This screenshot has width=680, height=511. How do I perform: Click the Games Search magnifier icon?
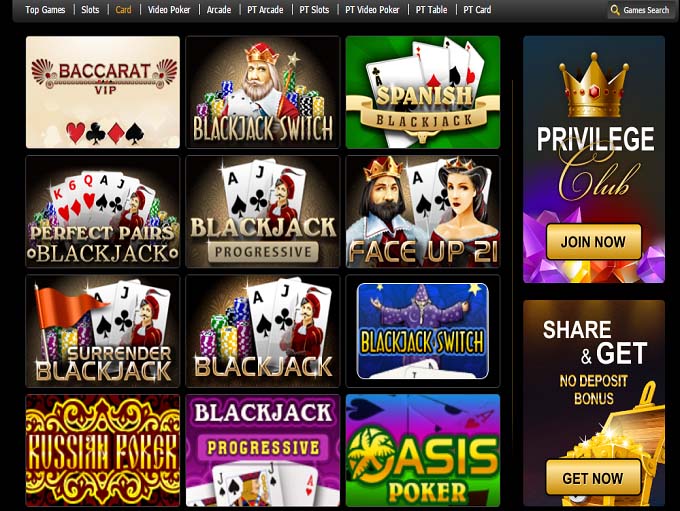coord(615,10)
